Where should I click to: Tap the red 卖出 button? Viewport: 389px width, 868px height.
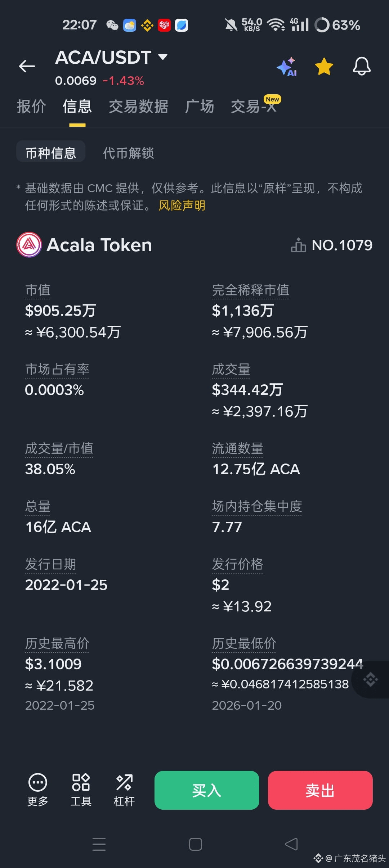[x=320, y=790]
